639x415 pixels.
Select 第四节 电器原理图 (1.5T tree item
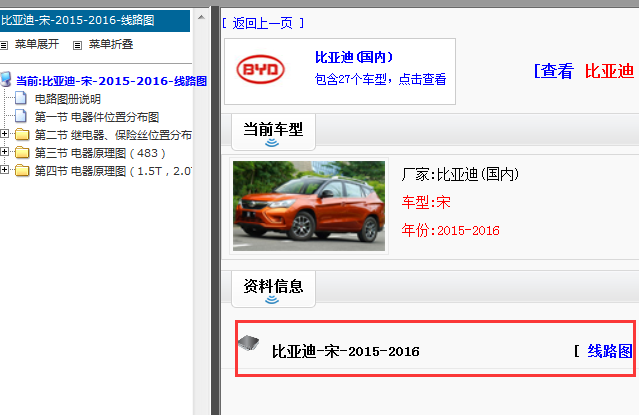[x=113, y=171]
